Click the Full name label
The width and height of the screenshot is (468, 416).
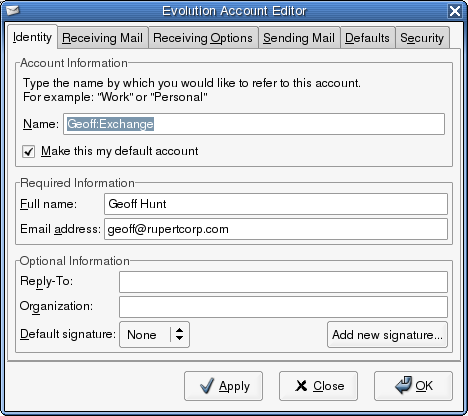point(48,204)
